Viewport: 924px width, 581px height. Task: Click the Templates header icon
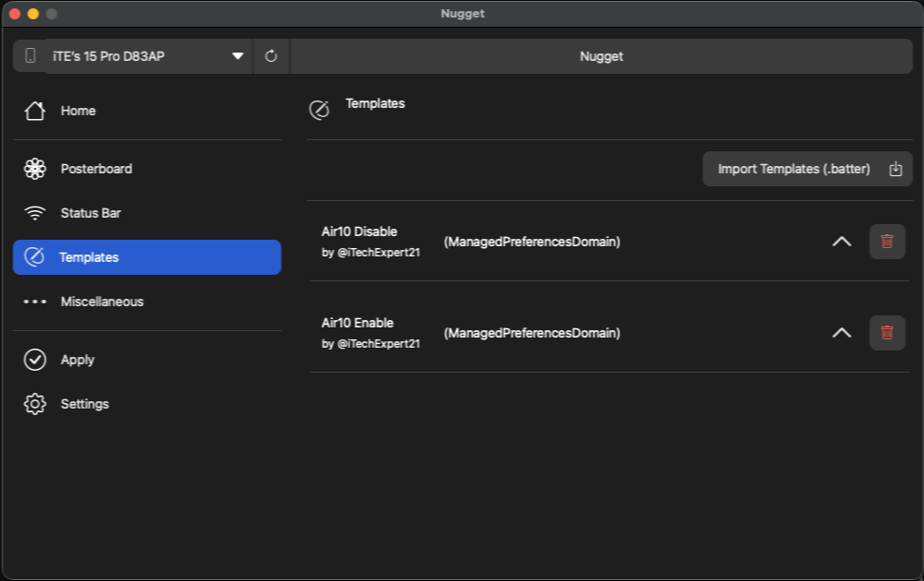tap(319, 110)
